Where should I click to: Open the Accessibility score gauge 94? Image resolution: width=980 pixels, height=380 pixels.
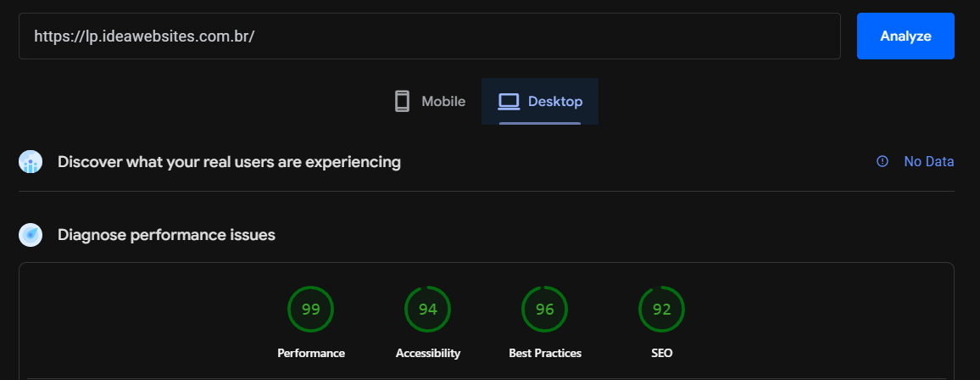pos(427,310)
